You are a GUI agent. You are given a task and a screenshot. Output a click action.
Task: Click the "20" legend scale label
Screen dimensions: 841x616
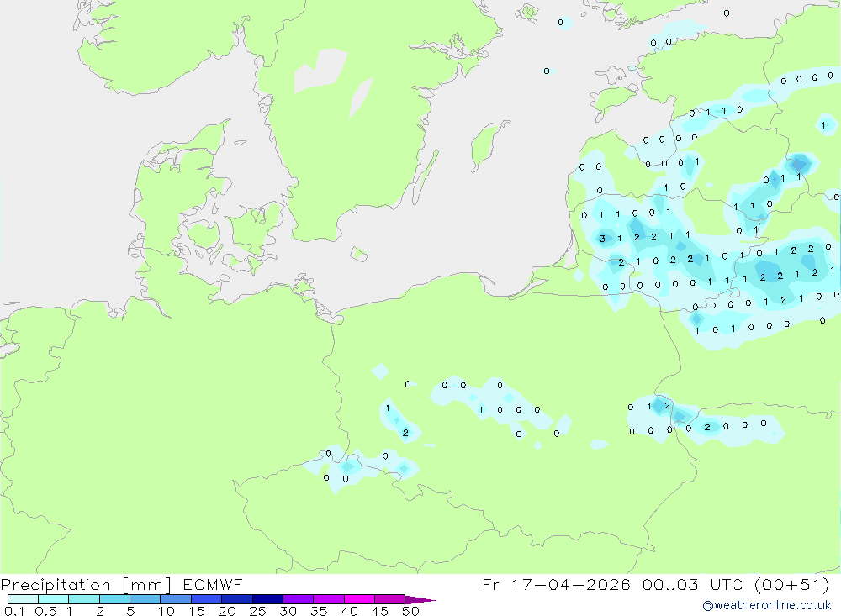[x=227, y=611]
